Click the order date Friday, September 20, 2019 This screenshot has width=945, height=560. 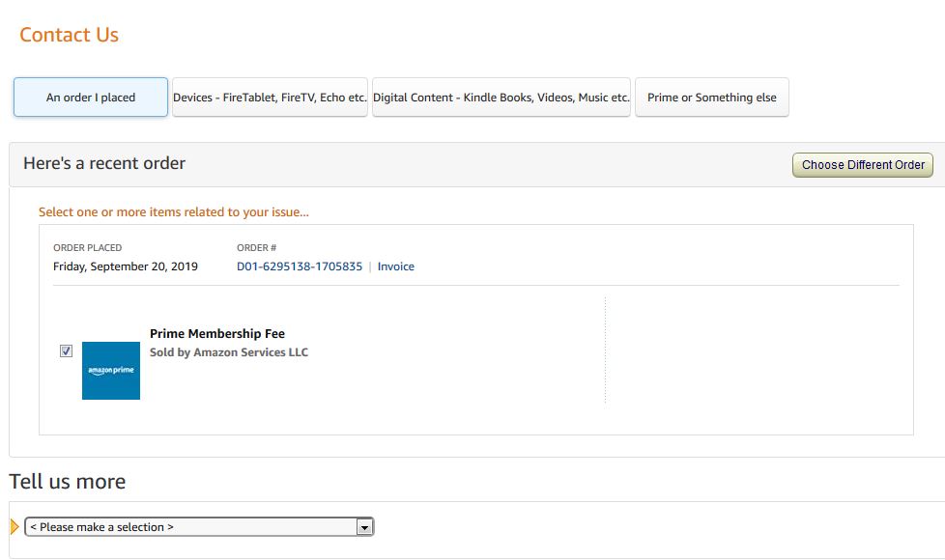[126, 266]
